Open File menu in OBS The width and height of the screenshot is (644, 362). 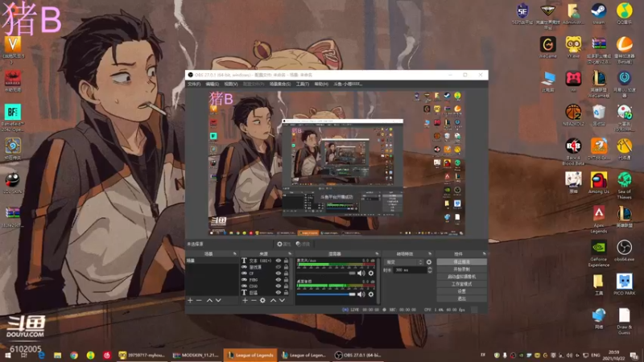194,84
